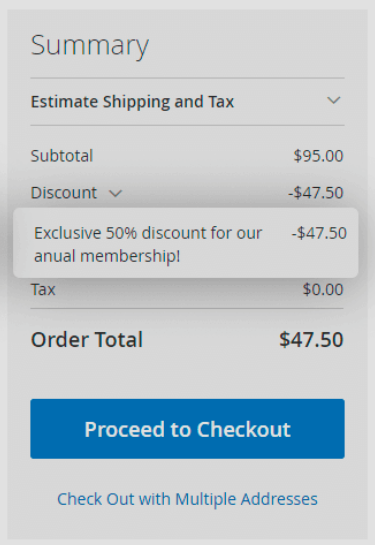Click the $0.00 tax amount
Image resolution: width=375 pixels, height=545 pixels.
(x=323, y=289)
